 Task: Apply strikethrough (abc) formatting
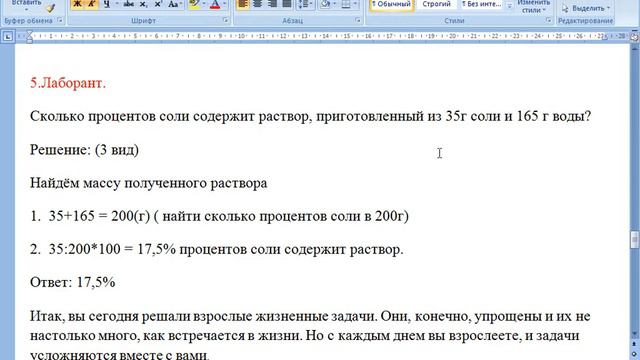point(129,4)
